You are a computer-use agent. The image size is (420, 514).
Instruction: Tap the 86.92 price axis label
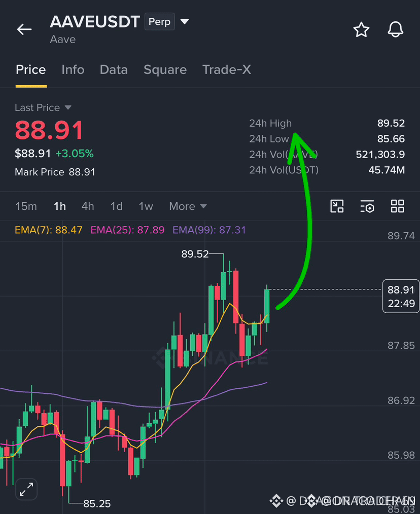pyautogui.click(x=401, y=400)
